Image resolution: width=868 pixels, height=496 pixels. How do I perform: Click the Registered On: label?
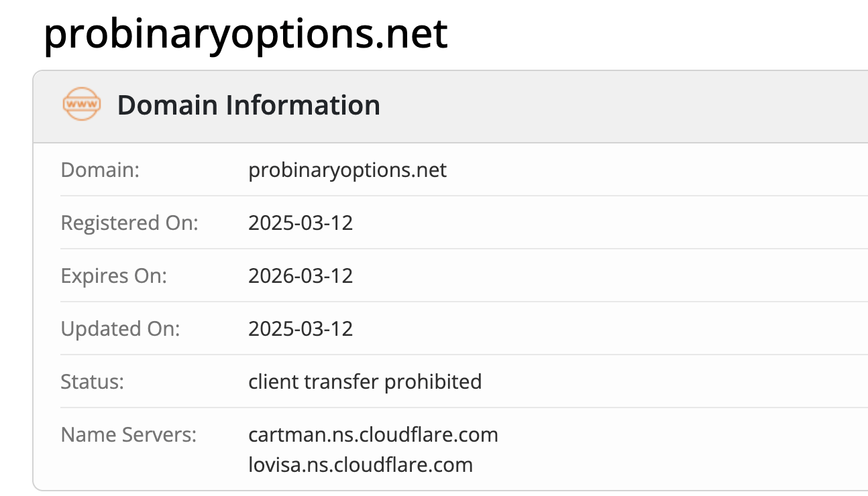tap(129, 223)
